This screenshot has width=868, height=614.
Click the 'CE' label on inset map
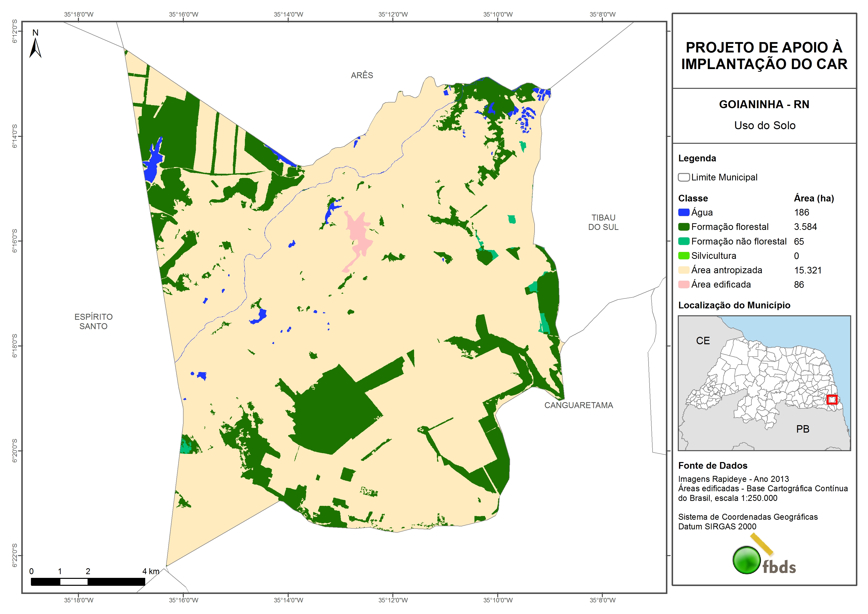pos(703,341)
